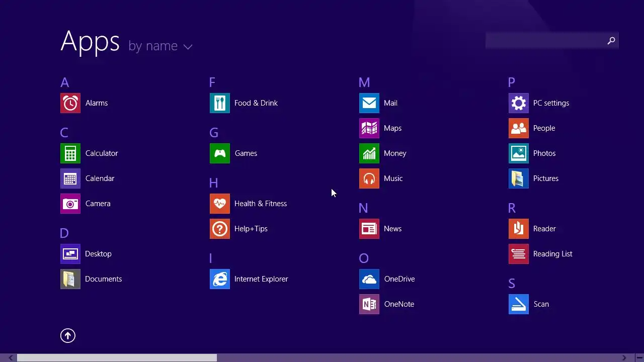This screenshot has height=362, width=644.
Task: Launch the Food & Drink icon
Action: pyautogui.click(x=220, y=103)
